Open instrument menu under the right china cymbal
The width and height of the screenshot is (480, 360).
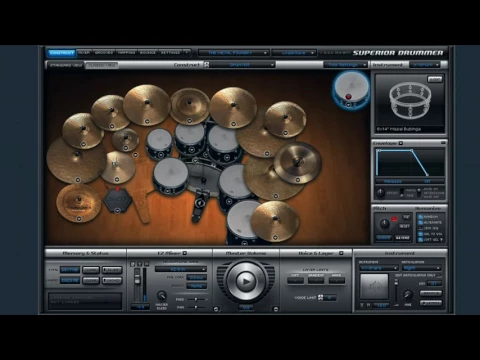[x=298, y=180]
